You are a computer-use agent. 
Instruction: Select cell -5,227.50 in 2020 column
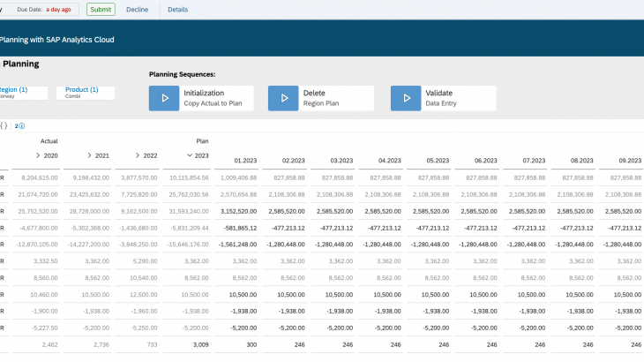[x=45, y=328]
